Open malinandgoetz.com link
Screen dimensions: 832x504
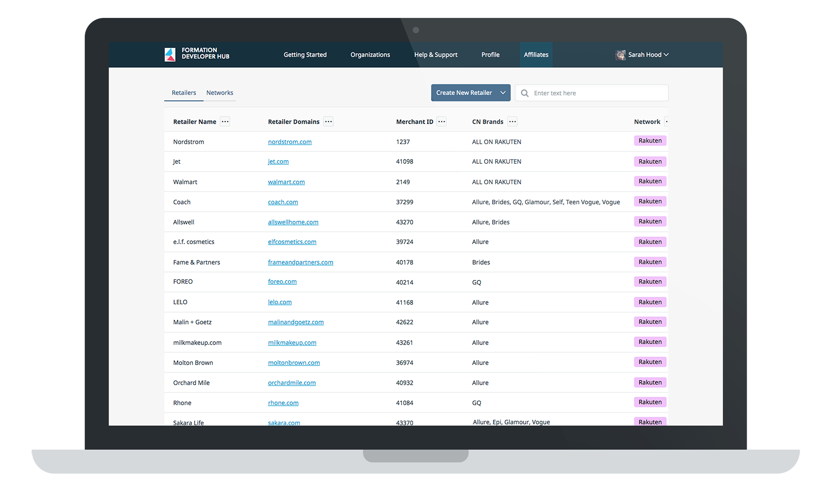pyautogui.click(x=296, y=322)
